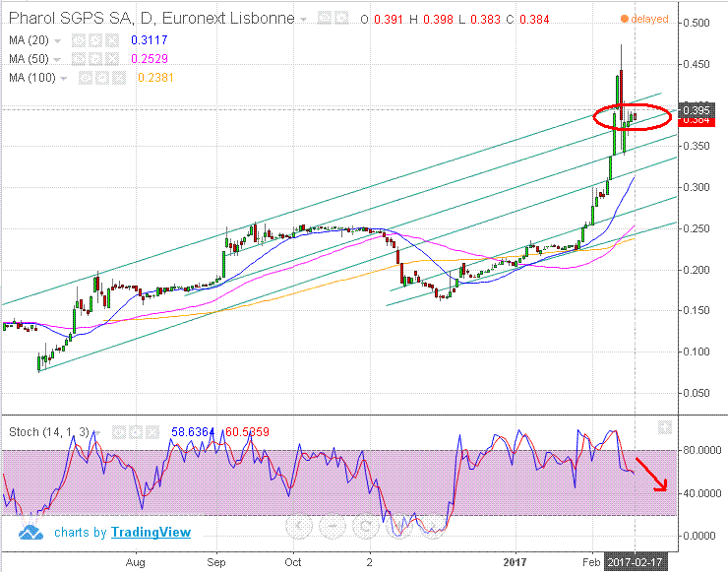Click the 'delayed' status text
Screen dimensions: 728x576
coord(649,19)
